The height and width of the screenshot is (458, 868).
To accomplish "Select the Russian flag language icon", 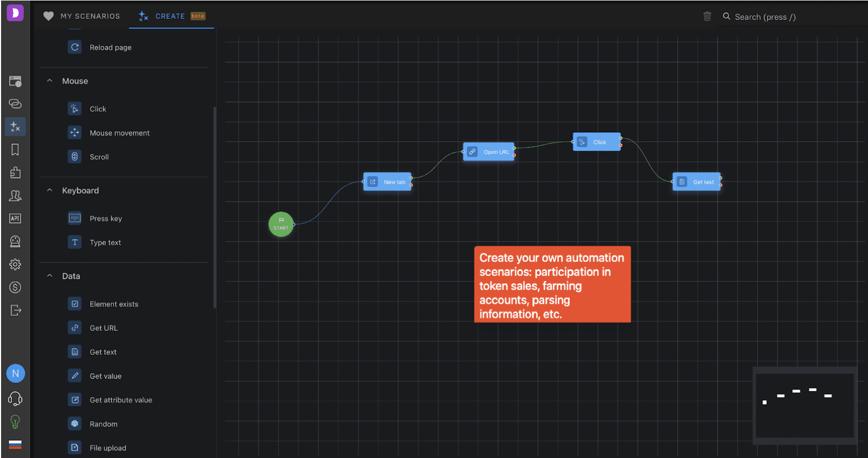I will pyautogui.click(x=15, y=444).
